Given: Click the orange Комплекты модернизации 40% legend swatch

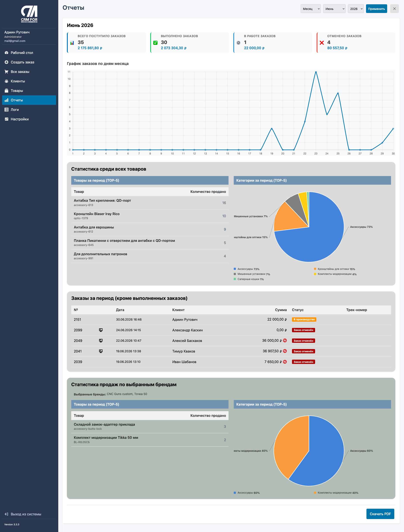Looking at the screenshot, I should (315, 493).
